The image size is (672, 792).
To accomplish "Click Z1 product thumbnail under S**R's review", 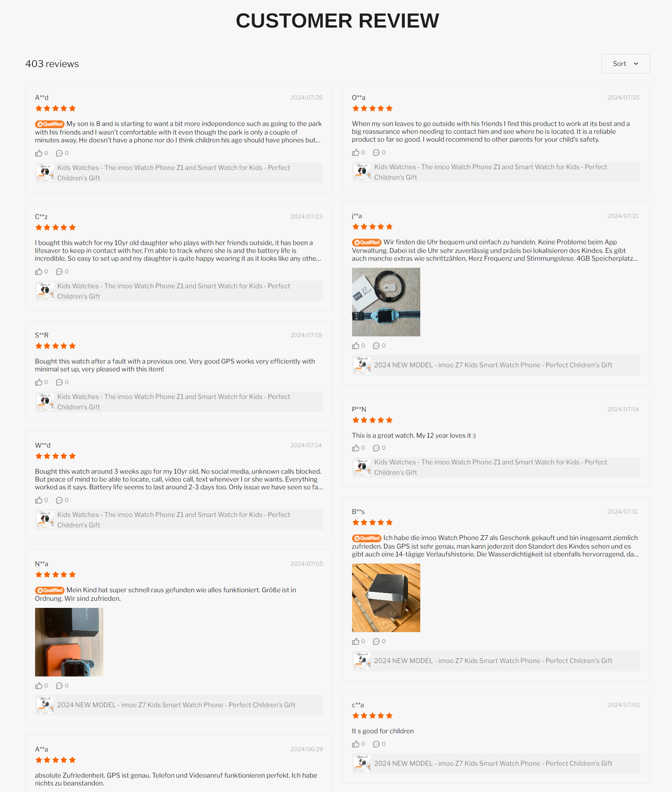I will pyautogui.click(x=45, y=402).
